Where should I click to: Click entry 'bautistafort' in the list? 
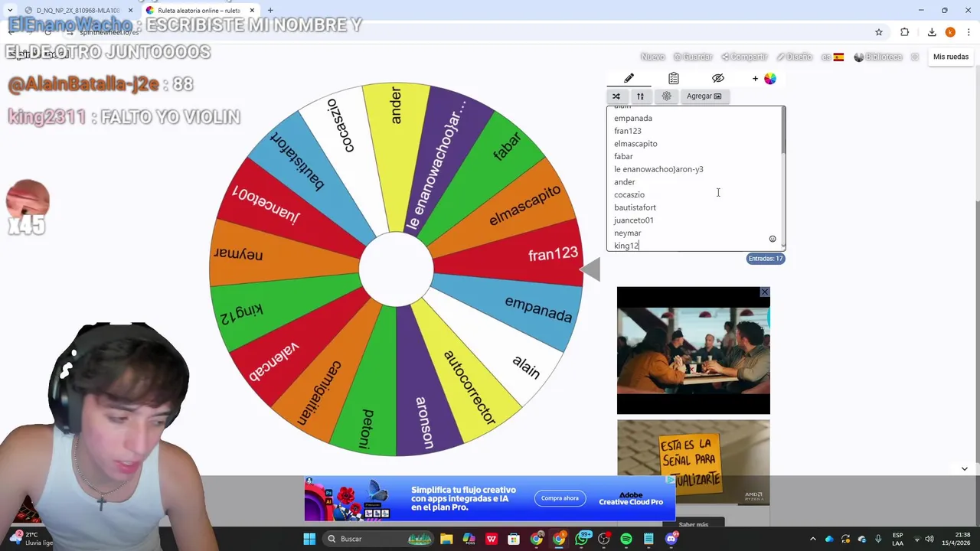[635, 207]
